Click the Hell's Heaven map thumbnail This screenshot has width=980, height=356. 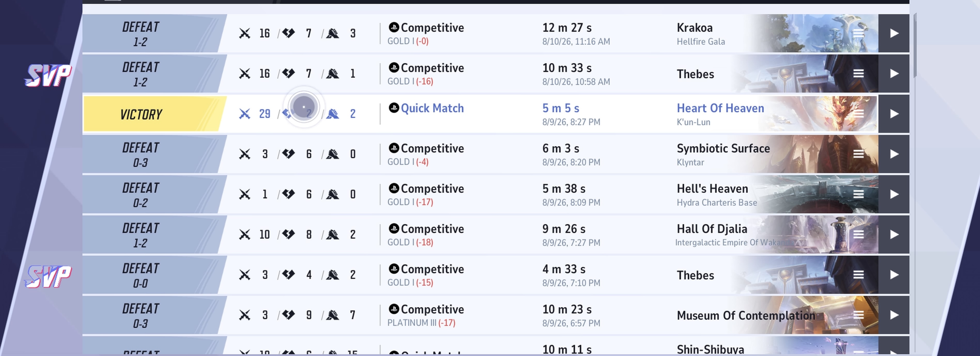tap(818, 194)
